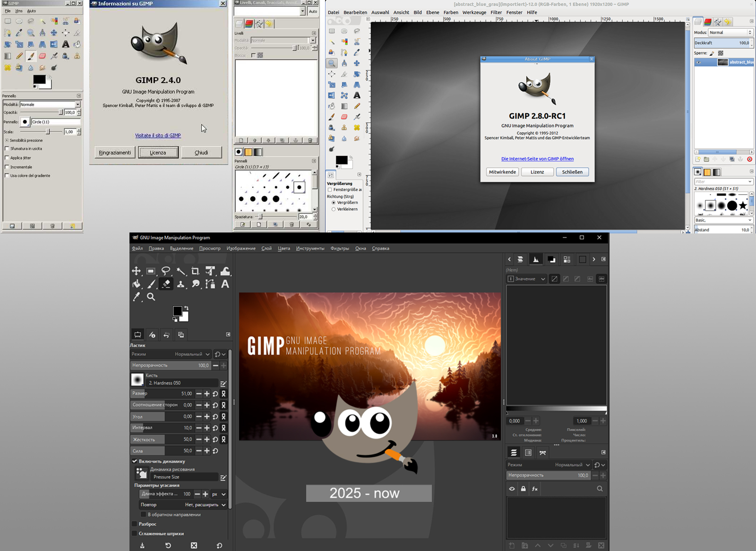Click the fx layer effects icon
Screen dimensions: 756x551
[534, 489]
